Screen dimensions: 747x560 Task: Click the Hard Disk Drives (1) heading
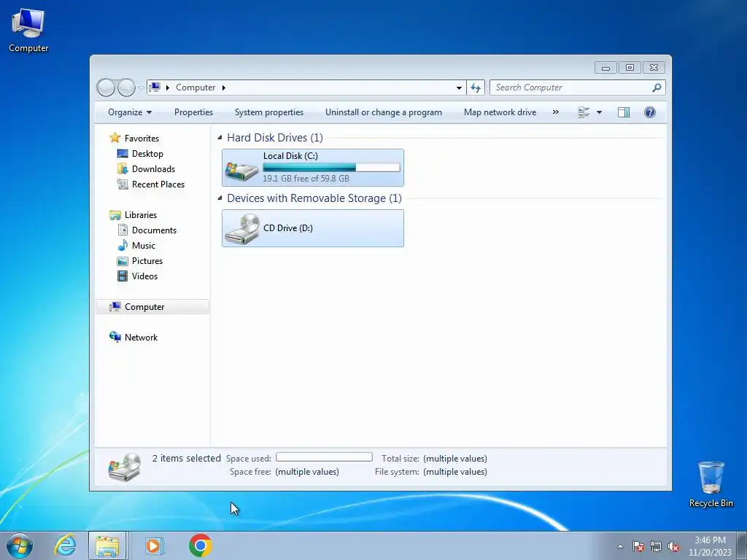click(x=275, y=138)
